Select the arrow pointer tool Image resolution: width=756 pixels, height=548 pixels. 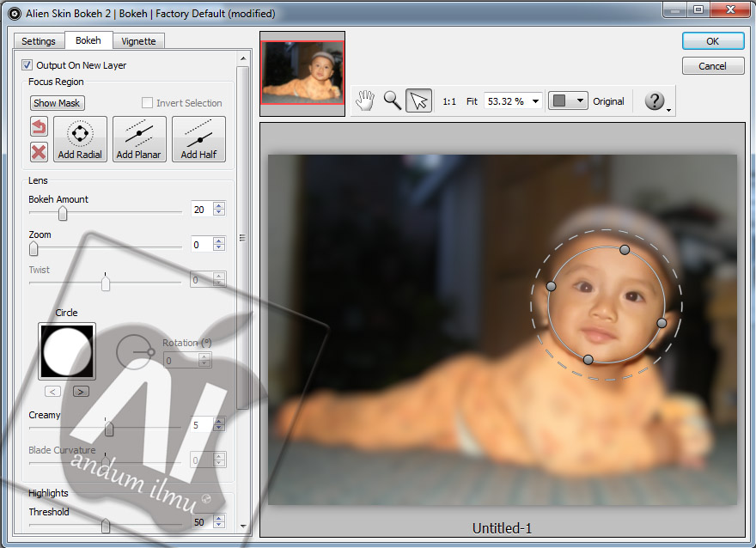pos(418,100)
